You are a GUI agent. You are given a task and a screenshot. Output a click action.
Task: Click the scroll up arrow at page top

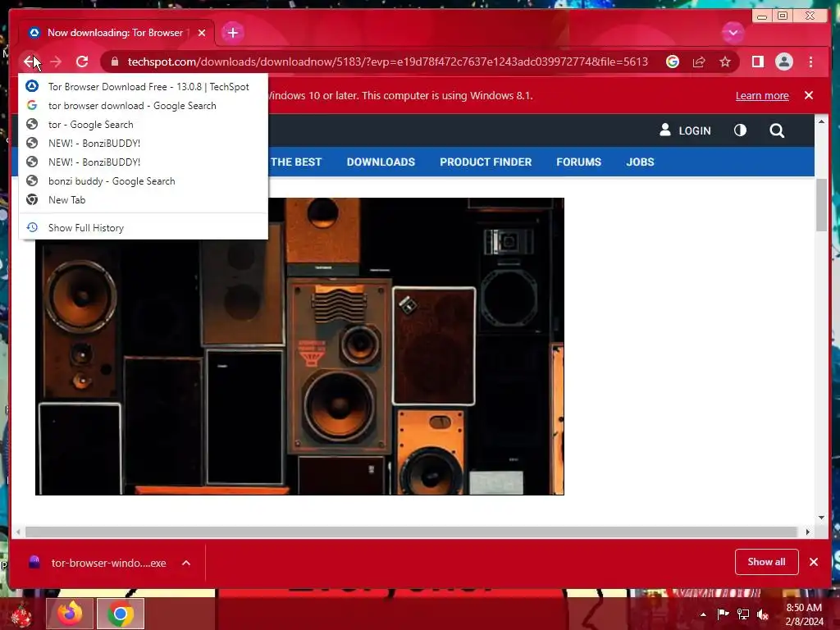(x=821, y=121)
